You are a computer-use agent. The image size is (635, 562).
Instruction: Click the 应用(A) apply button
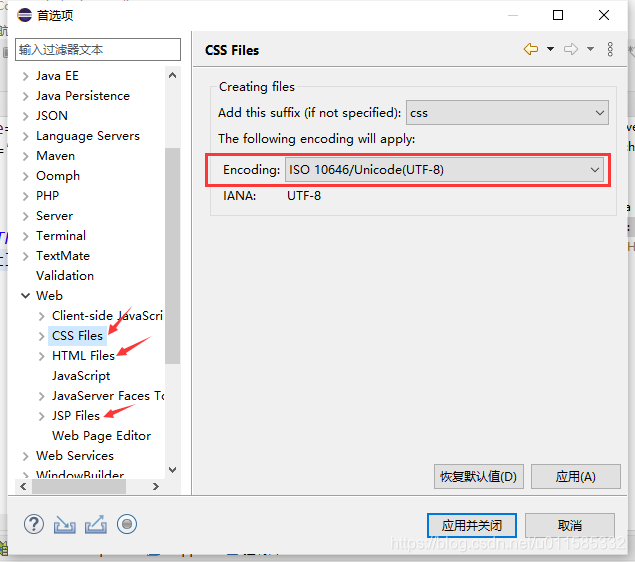click(575, 477)
